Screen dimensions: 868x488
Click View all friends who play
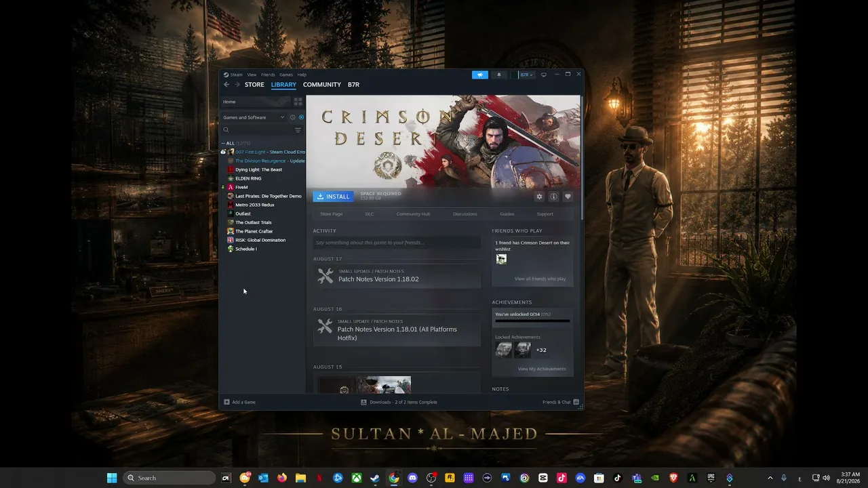tap(540, 279)
